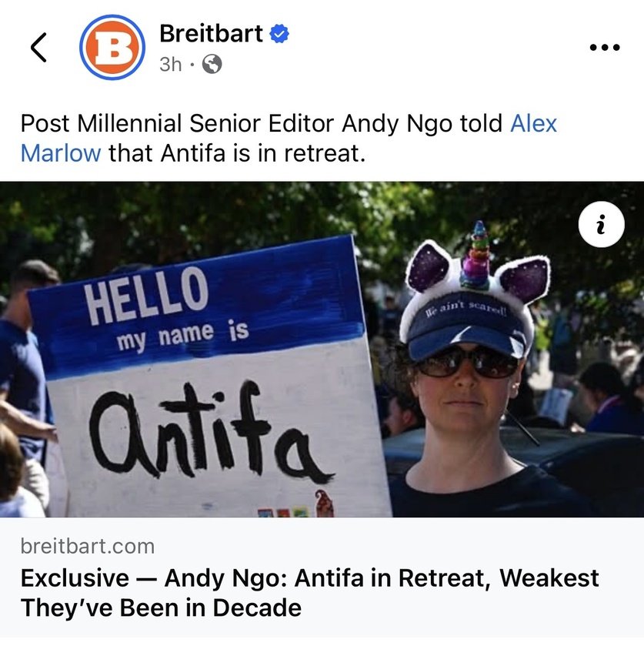This screenshot has height=646, width=644.
Task: Tap 'Post Millennial Senior Editor Andy Ngo' caption text
Action: [236, 124]
